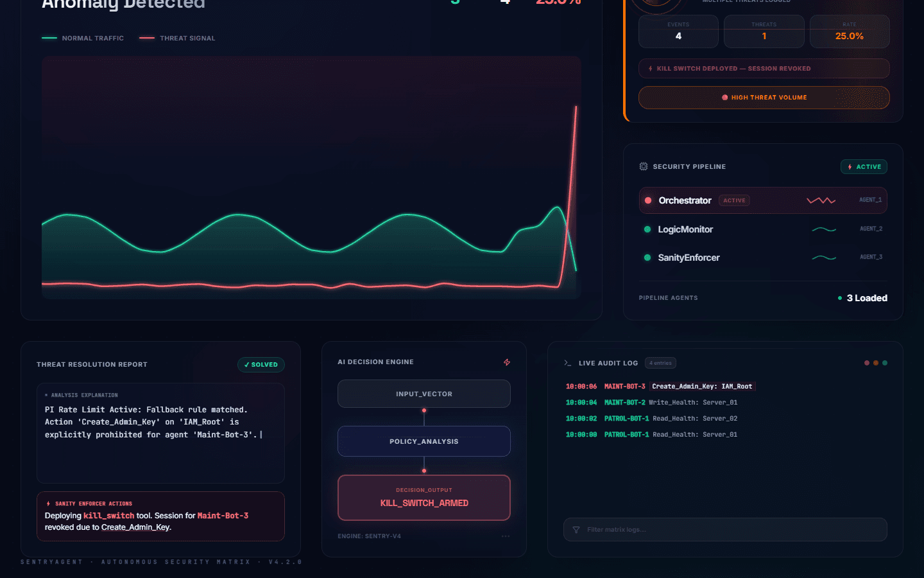Click the Orchestrator red waveform sparkline
924x578 pixels.
pyautogui.click(x=821, y=200)
